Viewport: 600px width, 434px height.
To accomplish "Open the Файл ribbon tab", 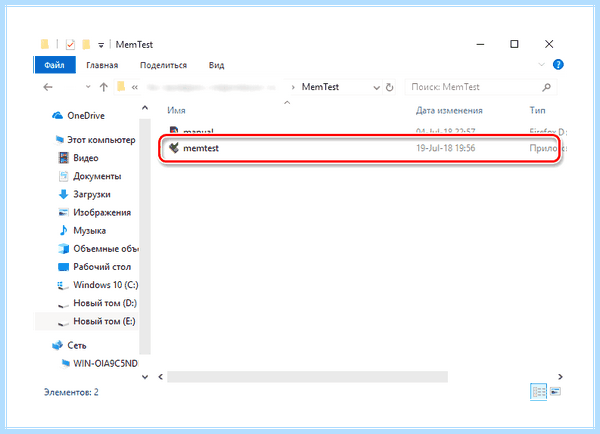I will [55, 65].
